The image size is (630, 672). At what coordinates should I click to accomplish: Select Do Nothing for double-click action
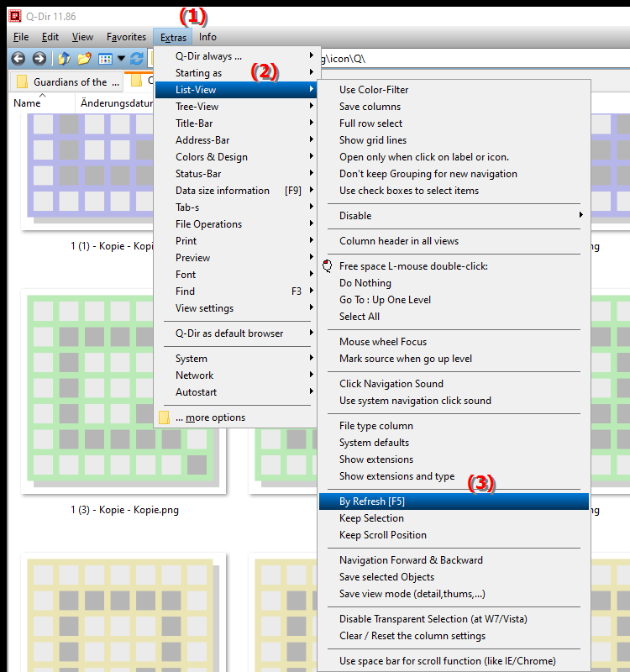pyautogui.click(x=454, y=283)
